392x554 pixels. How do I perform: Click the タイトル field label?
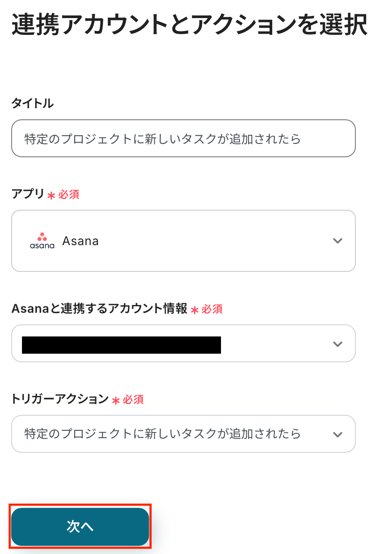(x=32, y=103)
